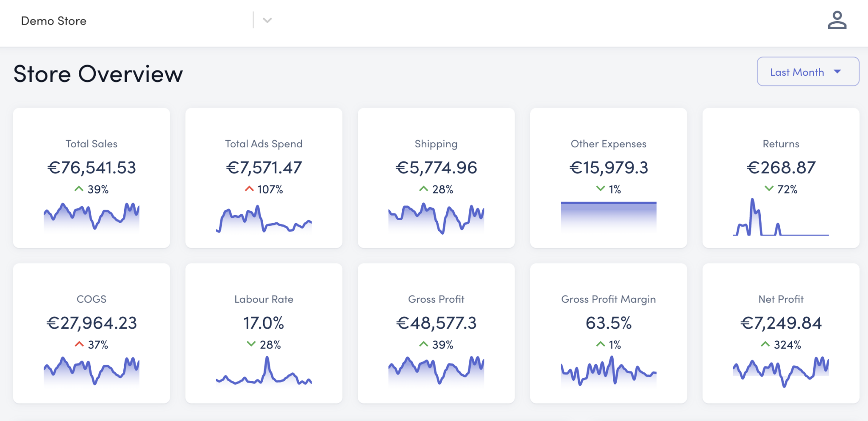Click the green down arrow under Labour Rate

(x=251, y=344)
